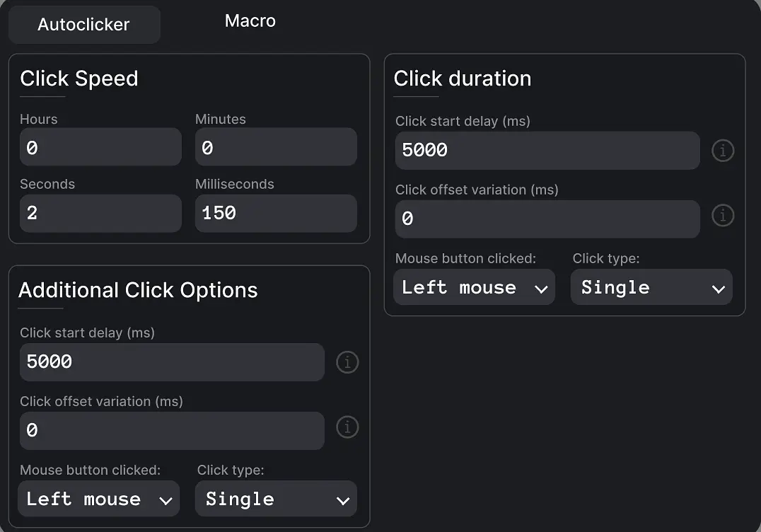The height and width of the screenshot is (532, 761).
Task: Expand the Click type dropdown in Additional Click Options
Action: [x=276, y=499]
